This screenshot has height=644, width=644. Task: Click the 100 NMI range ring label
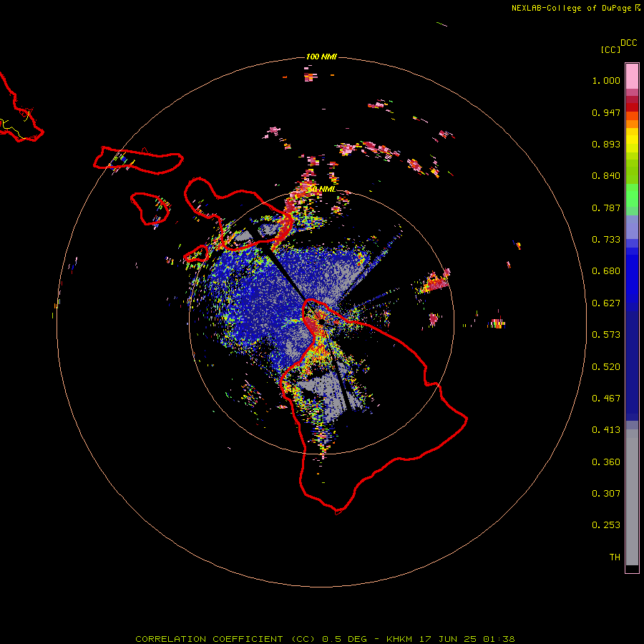pos(321,57)
